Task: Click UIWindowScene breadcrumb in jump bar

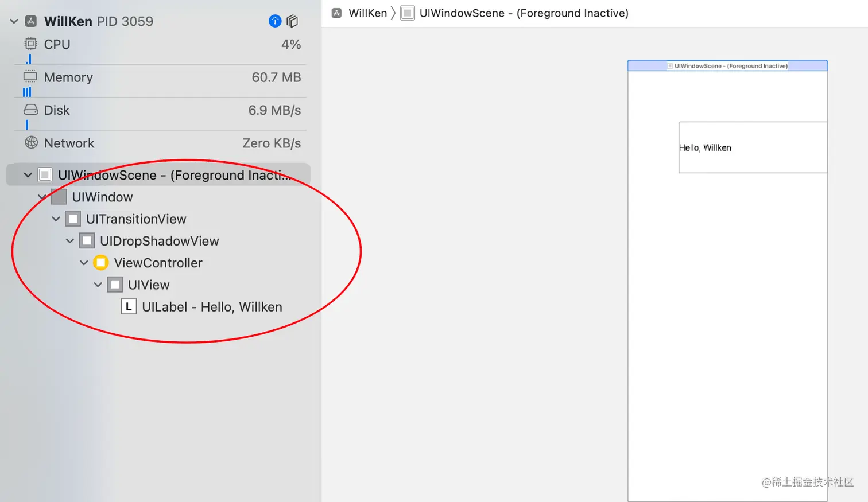Action: [x=524, y=13]
